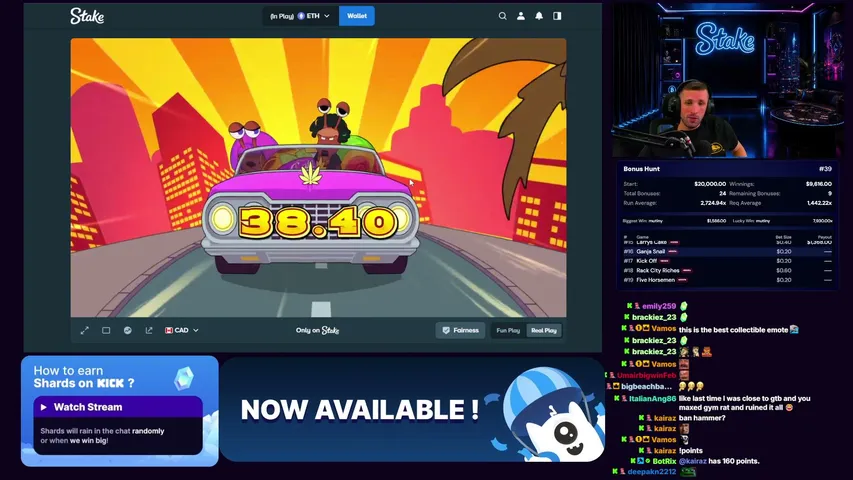Image resolution: width=853 pixels, height=480 pixels.
Task: Click the NOW AVAILABLE banner
Action: (x=412, y=410)
